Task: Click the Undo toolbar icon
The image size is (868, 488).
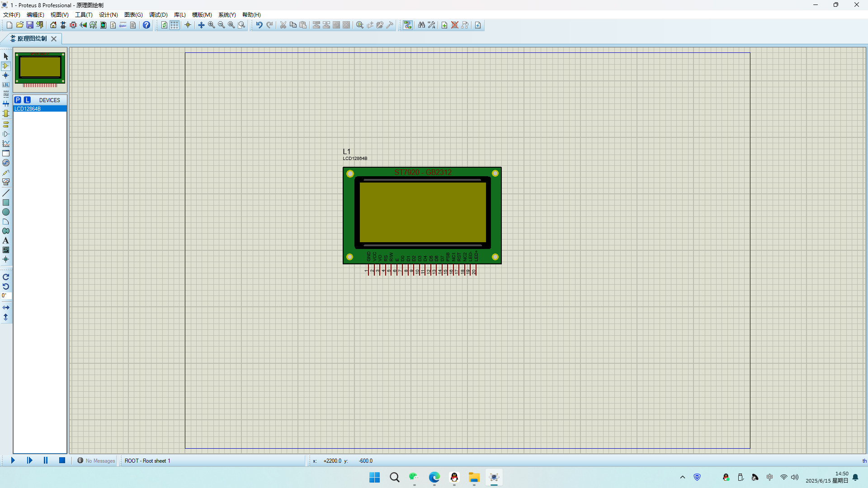Action: coord(259,25)
